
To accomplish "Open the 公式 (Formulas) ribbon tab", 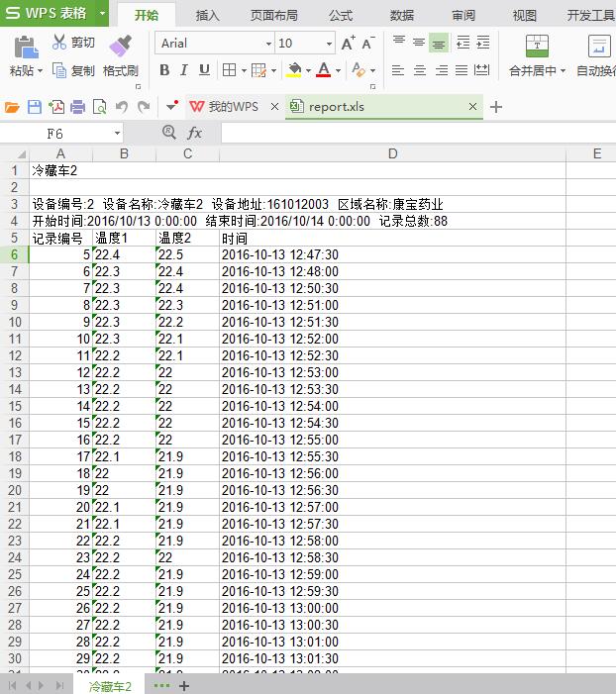I will (340, 15).
